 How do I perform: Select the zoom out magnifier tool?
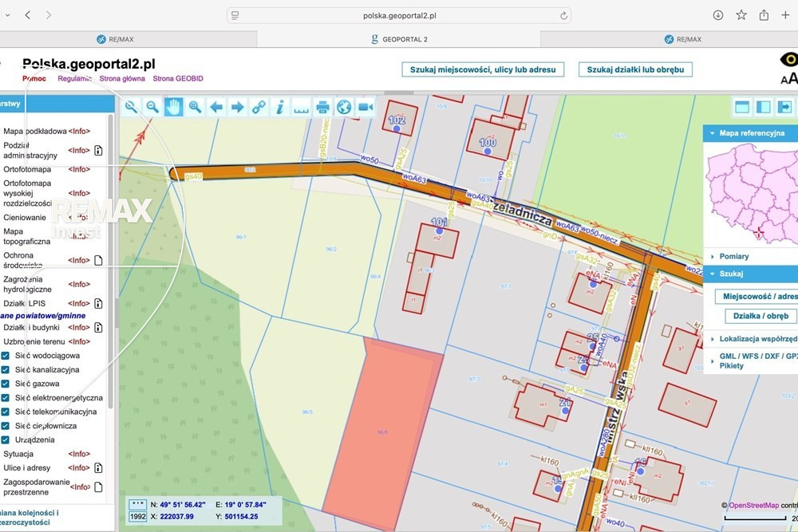point(152,107)
